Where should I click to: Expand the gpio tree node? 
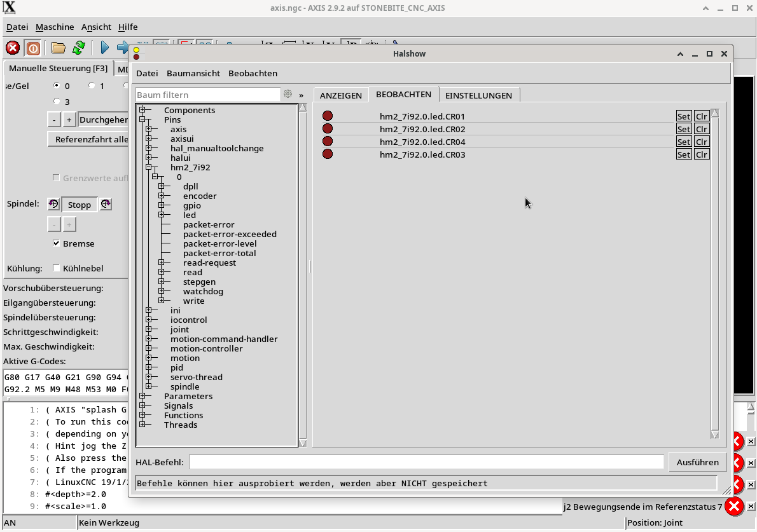[x=161, y=205]
